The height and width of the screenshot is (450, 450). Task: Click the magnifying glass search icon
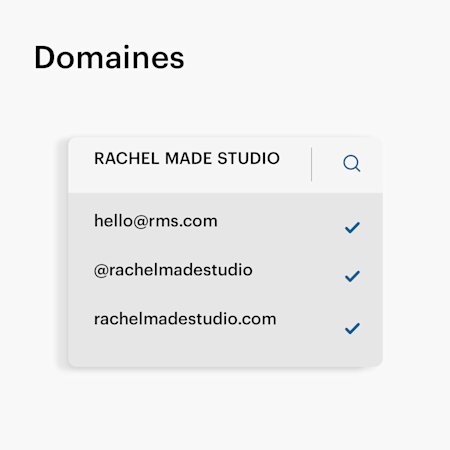352,163
